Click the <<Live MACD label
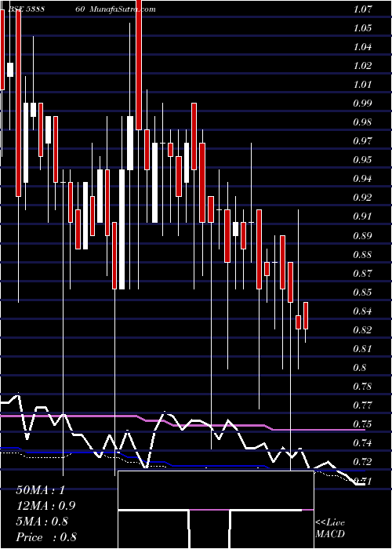Image resolution: width=392 pixels, height=549 pixels. pyautogui.click(x=330, y=529)
